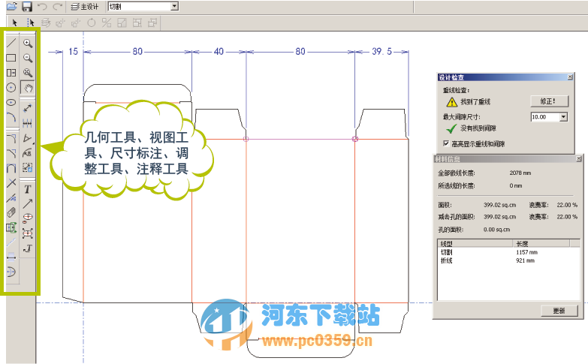The height and width of the screenshot is (364, 588).
Task: Select the Line drawing tool
Action: (11, 43)
